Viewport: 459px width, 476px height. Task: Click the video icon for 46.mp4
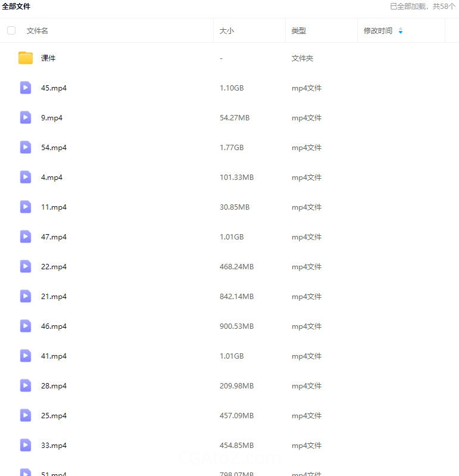click(x=26, y=326)
